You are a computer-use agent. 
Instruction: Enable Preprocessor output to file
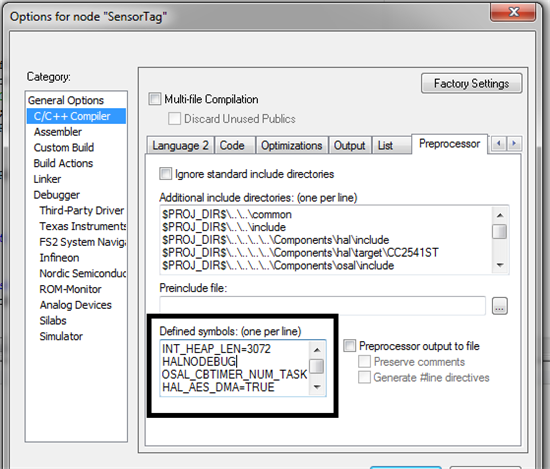350,346
